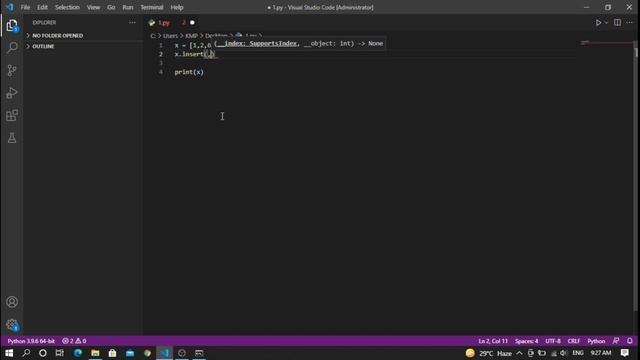
Task: Open the File menu
Action: pyautogui.click(x=25, y=7)
